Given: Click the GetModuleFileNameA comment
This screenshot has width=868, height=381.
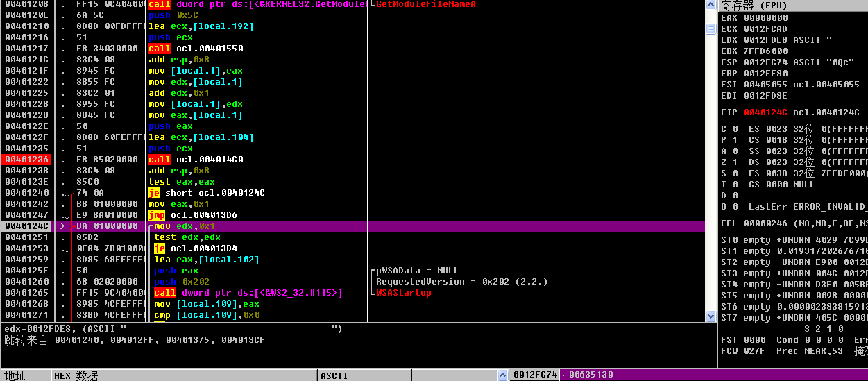Looking at the screenshot, I should [x=426, y=4].
